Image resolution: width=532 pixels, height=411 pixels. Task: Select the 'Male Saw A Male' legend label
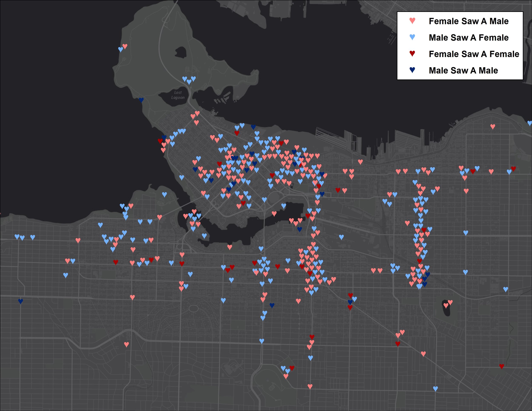pyautogui.click(x=463, y=70)
